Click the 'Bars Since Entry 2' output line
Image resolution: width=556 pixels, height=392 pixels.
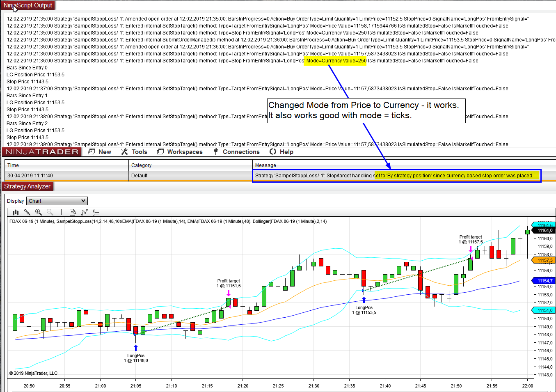point(27,124)
